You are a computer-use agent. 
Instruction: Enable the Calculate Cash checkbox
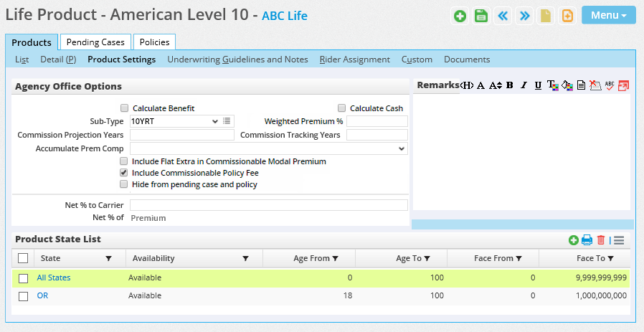(x=341, y=108)
